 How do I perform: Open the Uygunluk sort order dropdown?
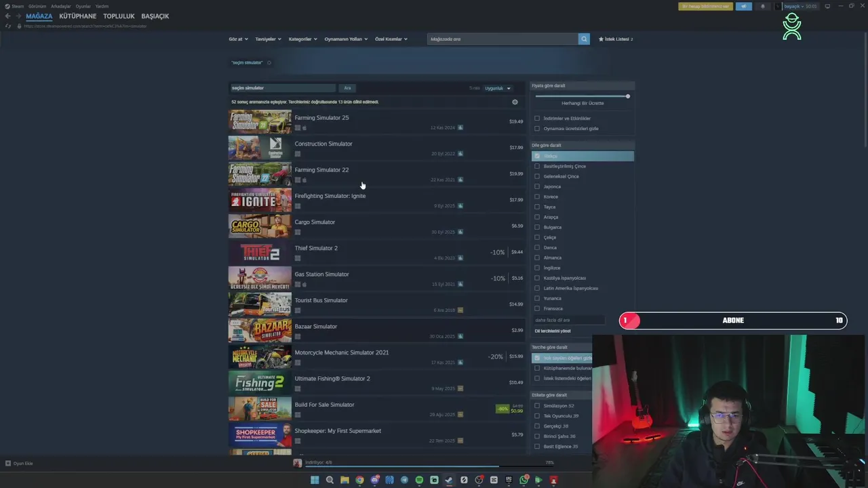pos(498,88)
